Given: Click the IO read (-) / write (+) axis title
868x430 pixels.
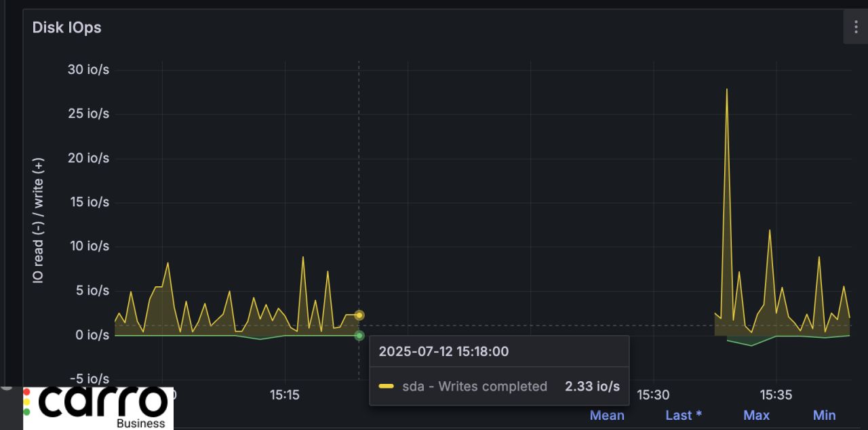Looking at the screenshot, I should (x=39, y=220).
